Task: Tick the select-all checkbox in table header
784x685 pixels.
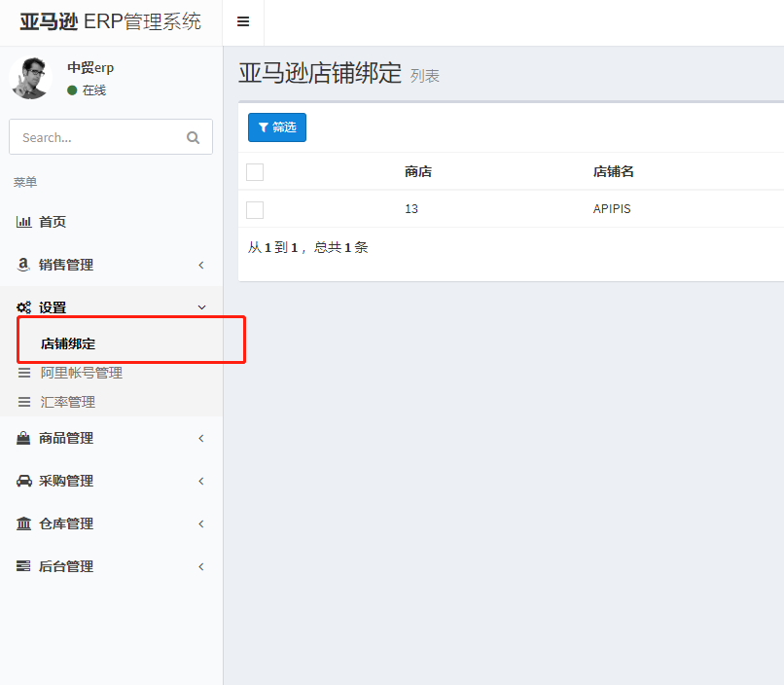Action: 255,172
